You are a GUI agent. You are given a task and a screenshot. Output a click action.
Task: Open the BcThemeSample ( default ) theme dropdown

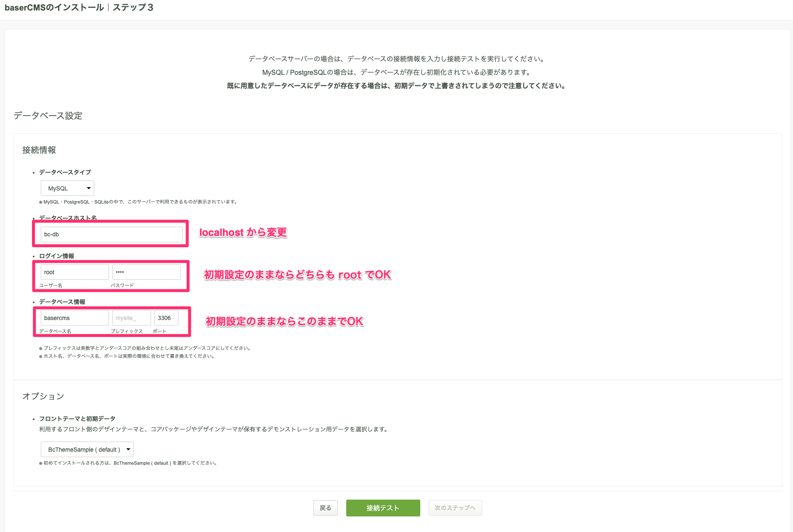tap(87, 450)
